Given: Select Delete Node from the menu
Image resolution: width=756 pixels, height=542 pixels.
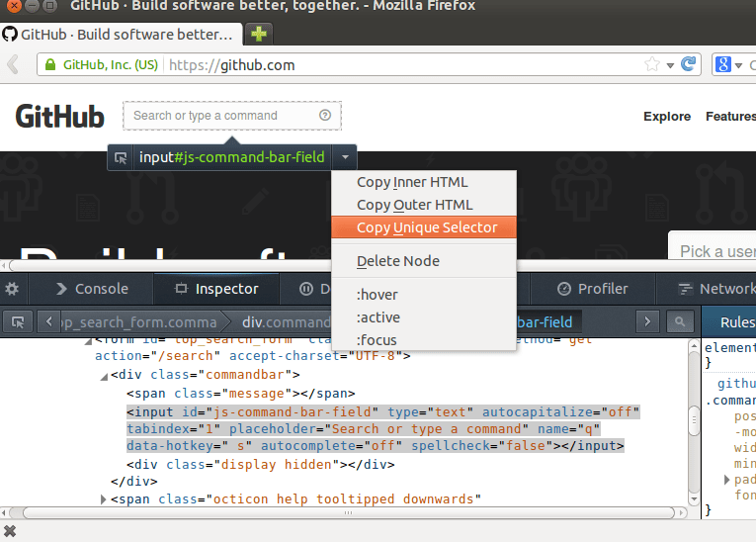Looking at the screenshot, I should click(424, 261).
